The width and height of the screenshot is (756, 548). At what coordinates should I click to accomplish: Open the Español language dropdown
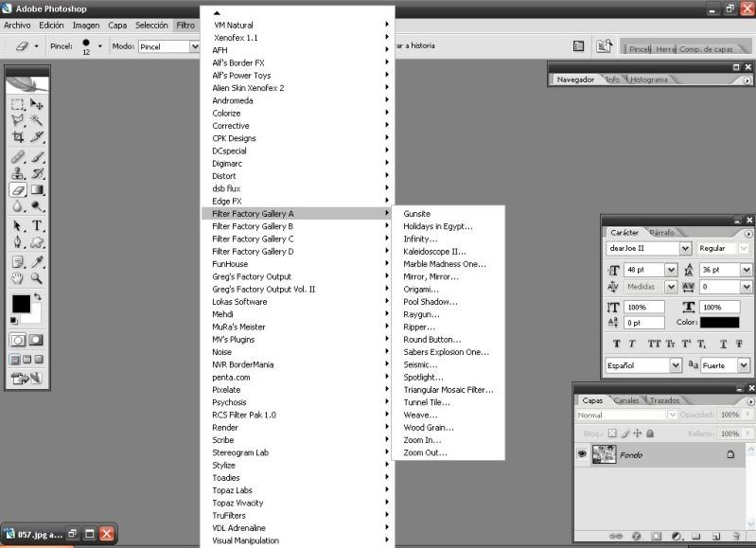click(676, 365)
